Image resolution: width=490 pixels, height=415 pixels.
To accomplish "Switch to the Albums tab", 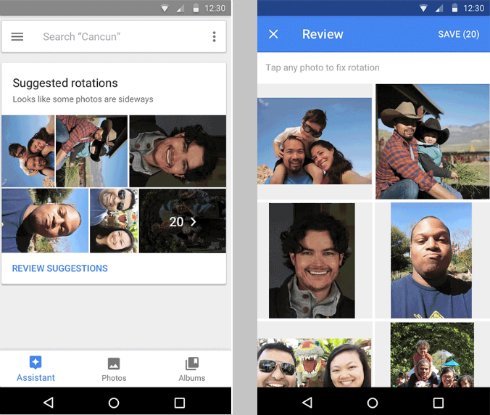I will [x=192, y=369].
